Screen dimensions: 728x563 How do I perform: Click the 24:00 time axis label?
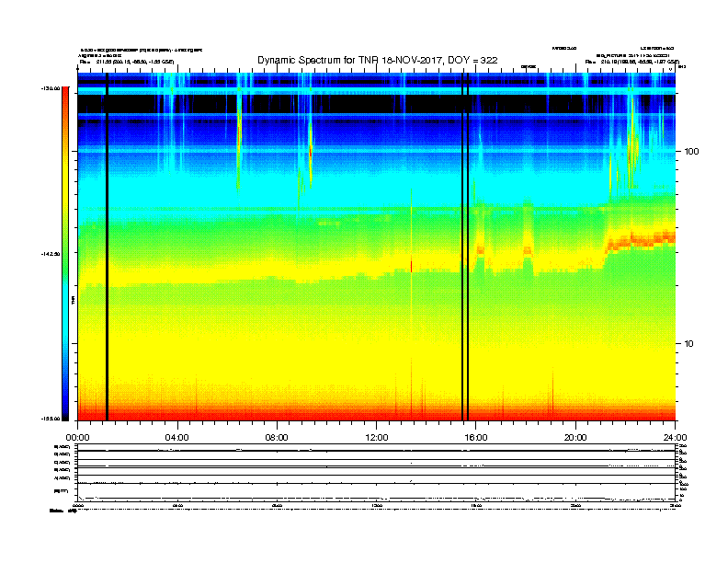675,438
